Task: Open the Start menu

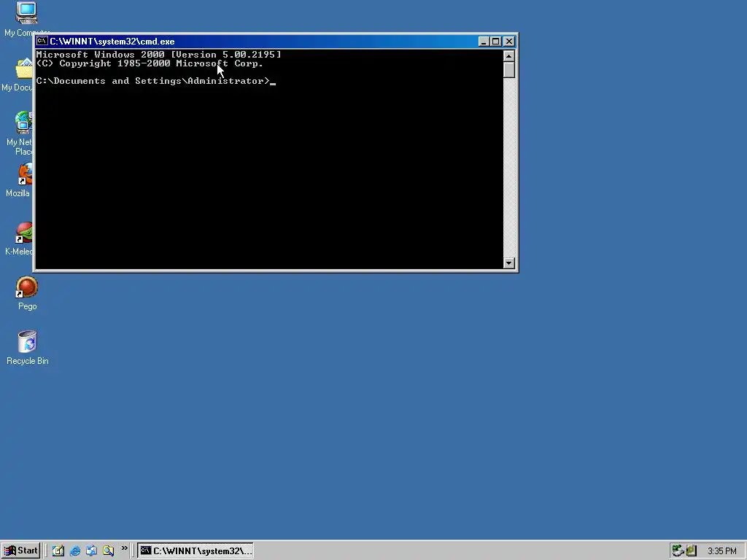Action: [x=20, y=551]
